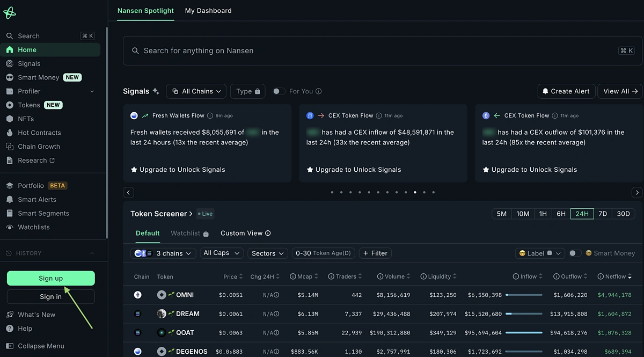This screenshot has width=644, height=357.
Task: Open Token Screener heading link
Action: coord(162,214)
